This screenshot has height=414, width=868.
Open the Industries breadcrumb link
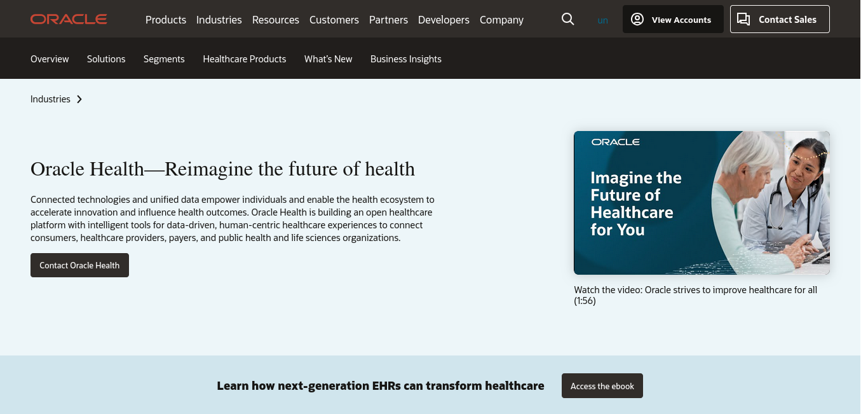(50, 99)
